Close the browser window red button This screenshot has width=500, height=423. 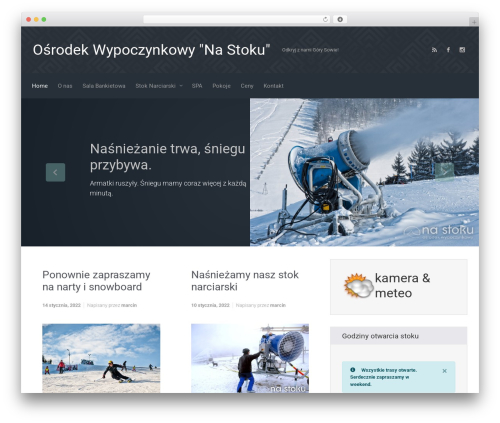[x=29, y=19]
